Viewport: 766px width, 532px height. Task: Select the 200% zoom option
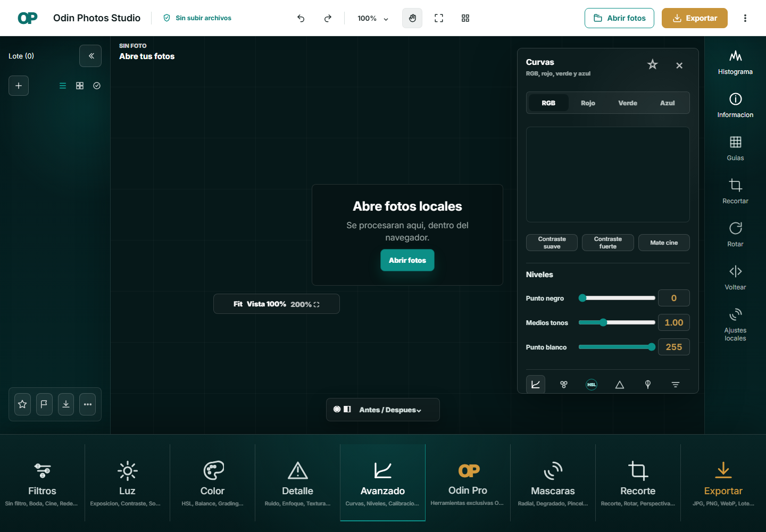[x=305, y=304]
